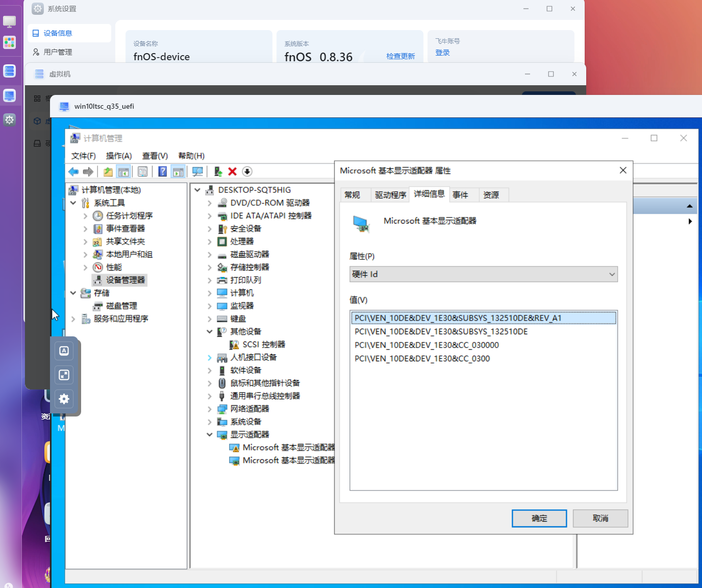702x588 pixels.
Task: Open the 属性 dropdown showing 硬件 Id
Action: point(484,274)
